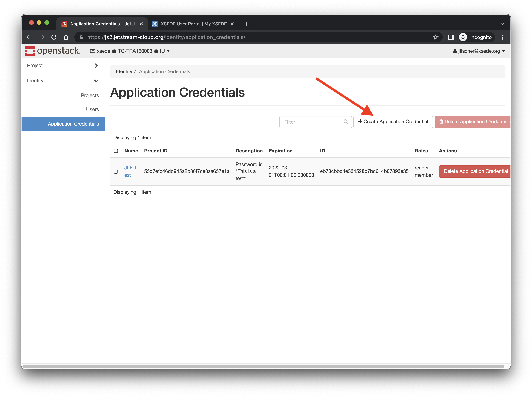The image size is (532, 397).
Task: Click the magnifier icon in the Filter box
Action: click(x=346, y=122)
